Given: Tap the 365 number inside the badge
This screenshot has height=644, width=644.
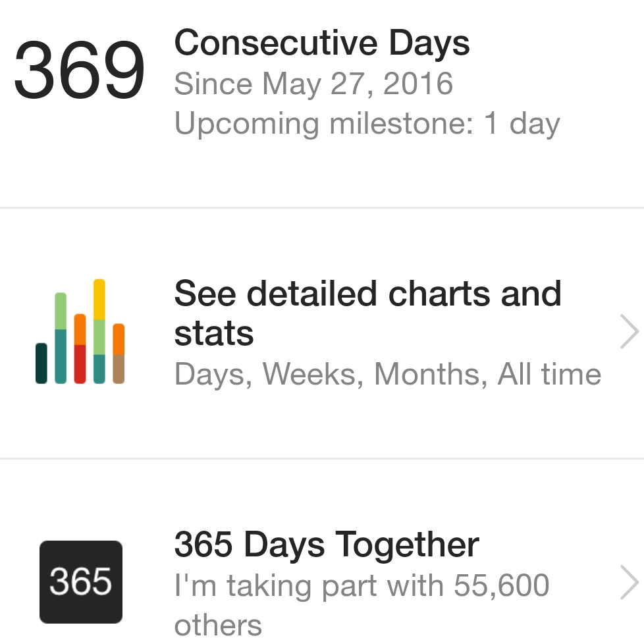Looking at the screenshot, I should (80, 581).
